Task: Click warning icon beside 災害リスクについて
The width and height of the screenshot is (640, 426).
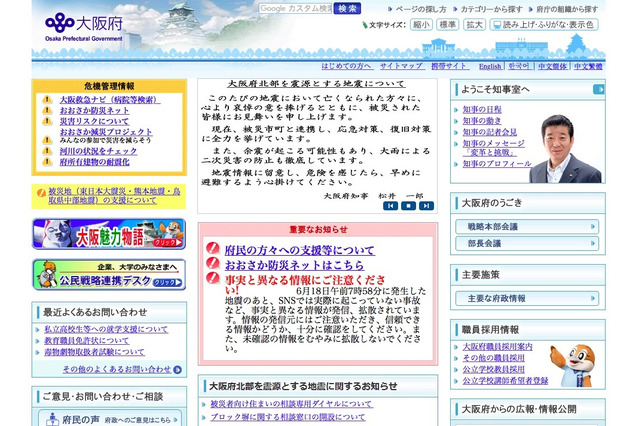Action: (47, 121)
